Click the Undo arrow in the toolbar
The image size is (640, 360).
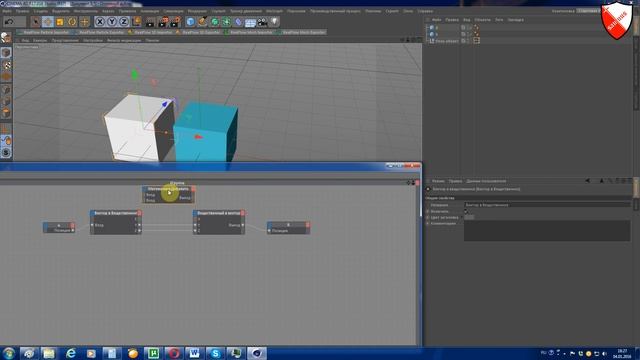point(9,22)
